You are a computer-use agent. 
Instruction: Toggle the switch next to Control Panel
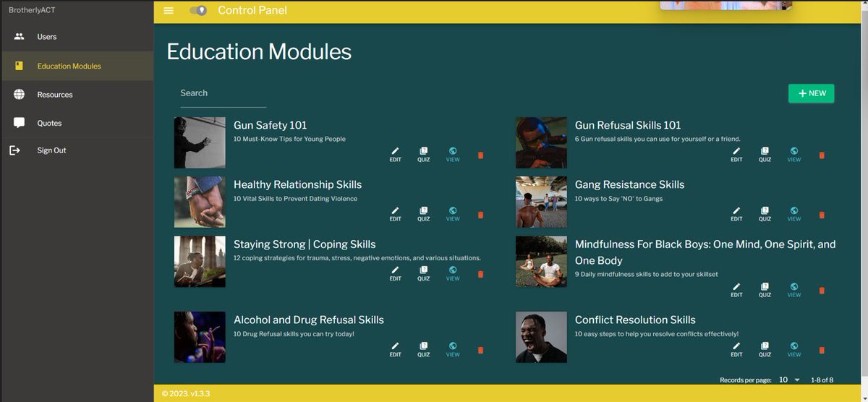(x=198, y=10)
